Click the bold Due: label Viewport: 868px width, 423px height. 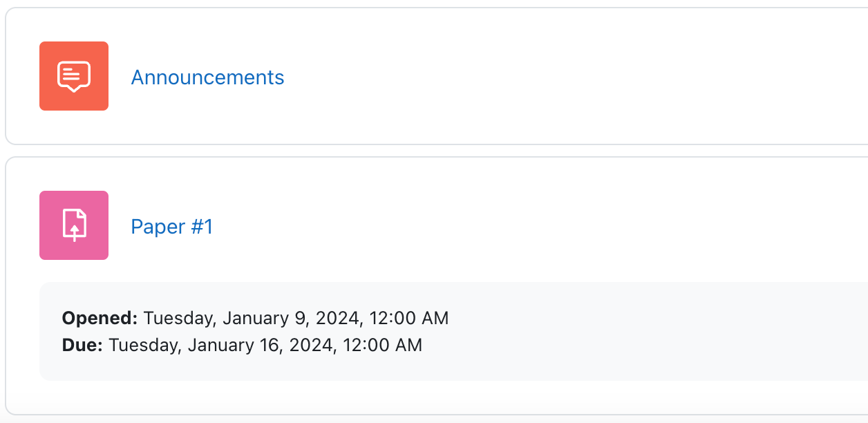pyautogui.click(x=82, y=345)
